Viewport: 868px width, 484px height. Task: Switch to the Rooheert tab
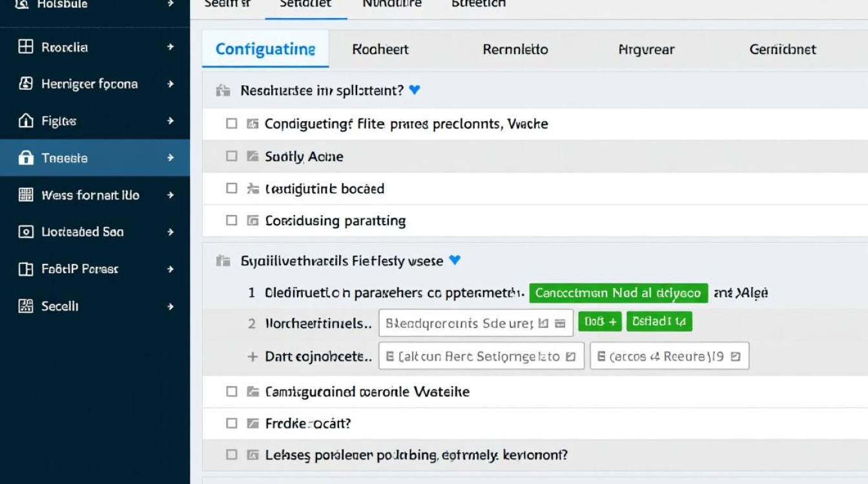(x=380, y=49)
